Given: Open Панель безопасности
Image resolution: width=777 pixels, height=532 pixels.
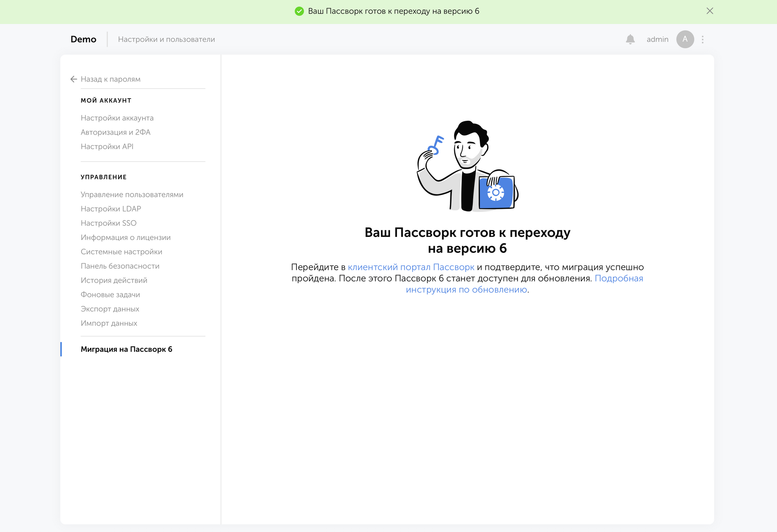Looking at the screenshot, I should [x=120, y=266].
